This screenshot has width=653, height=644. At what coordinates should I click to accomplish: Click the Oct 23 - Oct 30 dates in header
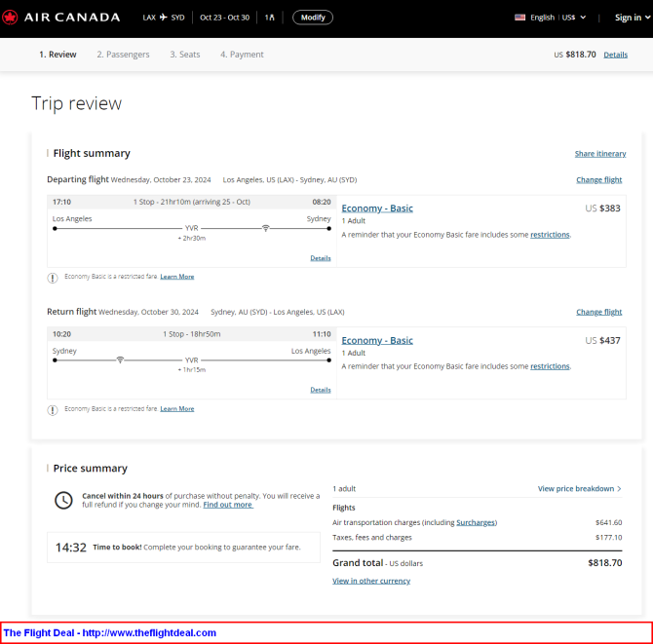click(224, 18)
